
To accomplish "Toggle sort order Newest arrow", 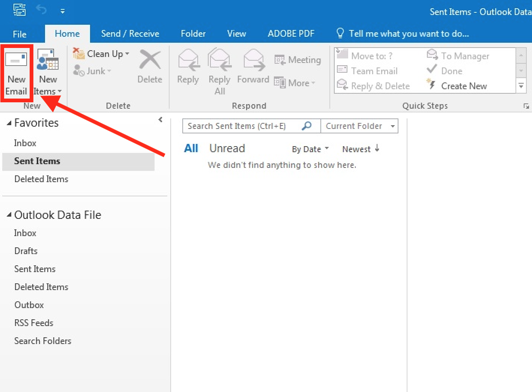I will 377,149.
